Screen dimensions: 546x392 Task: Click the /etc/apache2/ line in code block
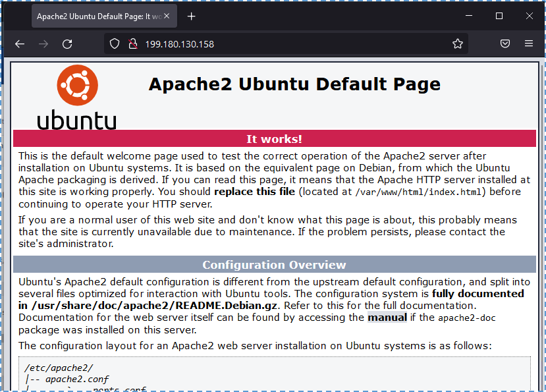pos(59,368)
